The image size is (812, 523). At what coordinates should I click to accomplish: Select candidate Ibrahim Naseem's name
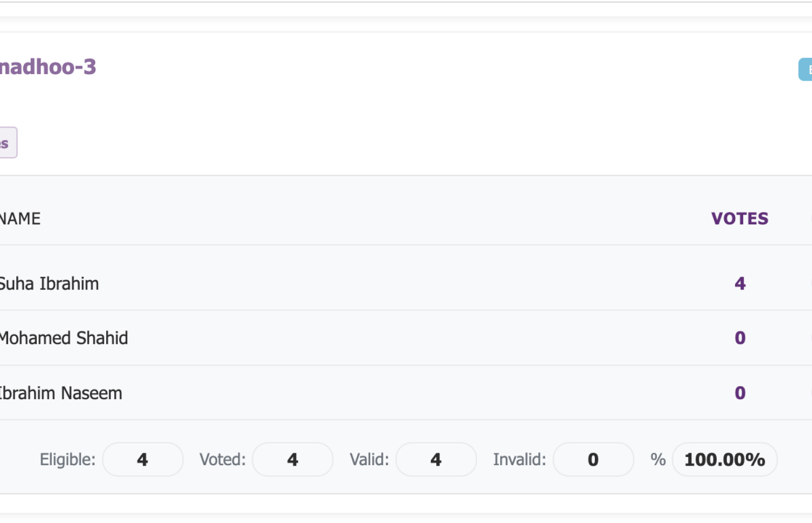pos(61,393)
